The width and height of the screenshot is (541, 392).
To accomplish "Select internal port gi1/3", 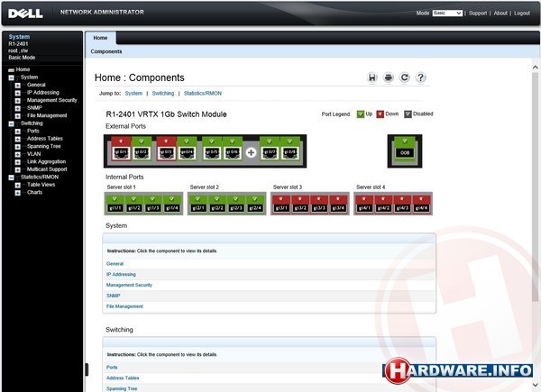I will point(153,204).
